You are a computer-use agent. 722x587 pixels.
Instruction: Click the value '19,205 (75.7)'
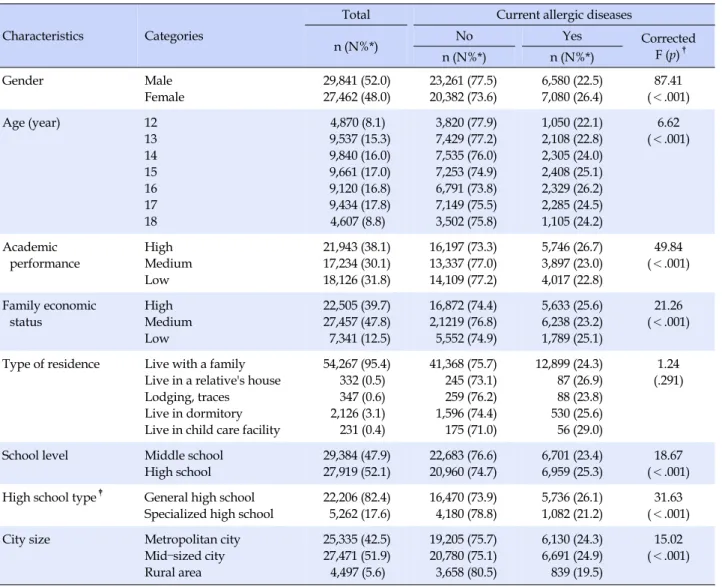pyautogui.click(x=463, y=540)
